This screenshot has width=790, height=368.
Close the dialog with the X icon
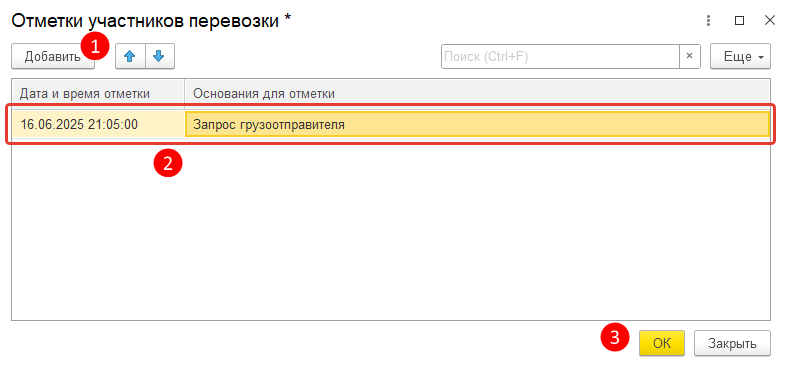tap(769, 20)
